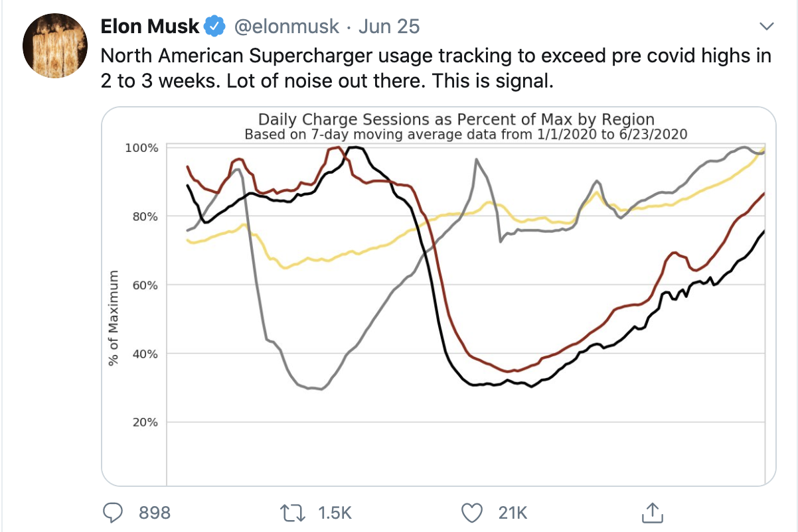This screenshot has width=798, height=532.
Task: Click the share upload icon
Action: (651, 511)
